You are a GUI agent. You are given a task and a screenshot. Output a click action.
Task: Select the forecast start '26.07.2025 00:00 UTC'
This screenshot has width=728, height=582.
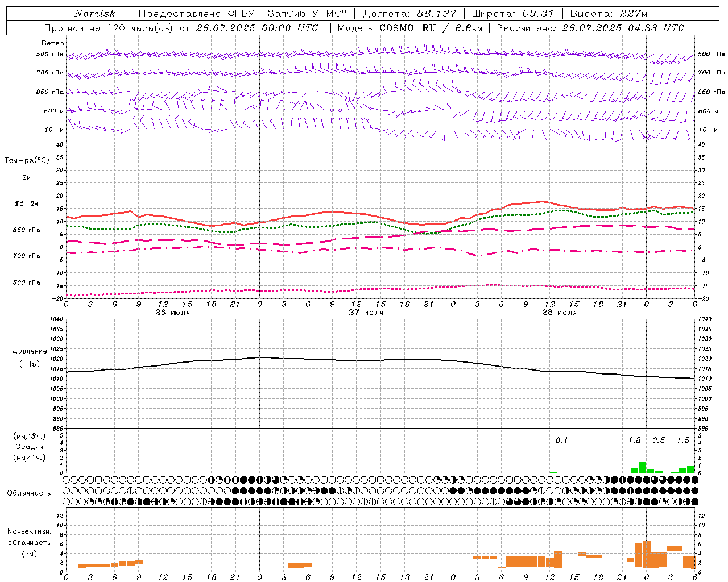[257, 28]
